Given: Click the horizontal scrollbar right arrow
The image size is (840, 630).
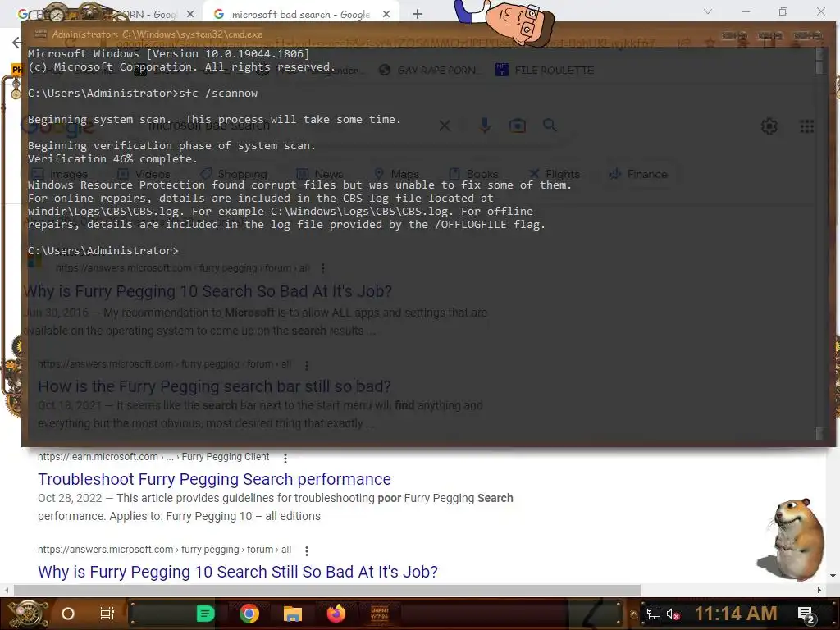Looking at the screenshot, I should 819,590.
